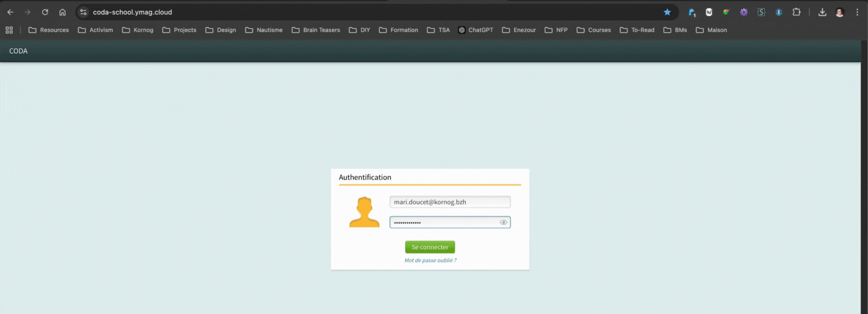
Task: Open the Extensions puzzle icon
Action: pyautogui.click(x=796, y=12)
